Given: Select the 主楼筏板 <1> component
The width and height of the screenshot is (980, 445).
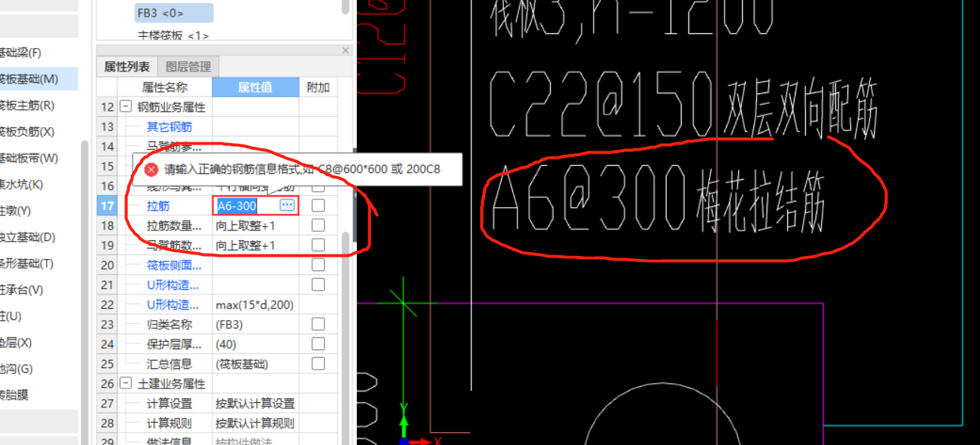Looking at the screenshot, I should (173, 35).
